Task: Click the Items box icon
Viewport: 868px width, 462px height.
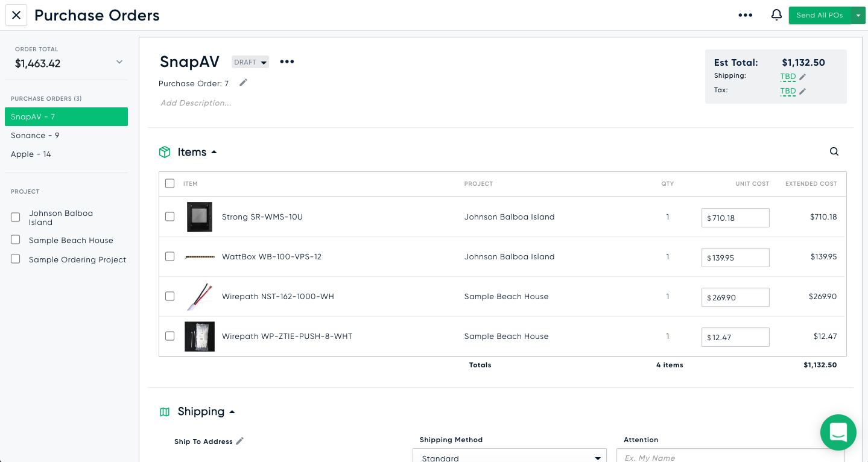Action: pos(165,152)
